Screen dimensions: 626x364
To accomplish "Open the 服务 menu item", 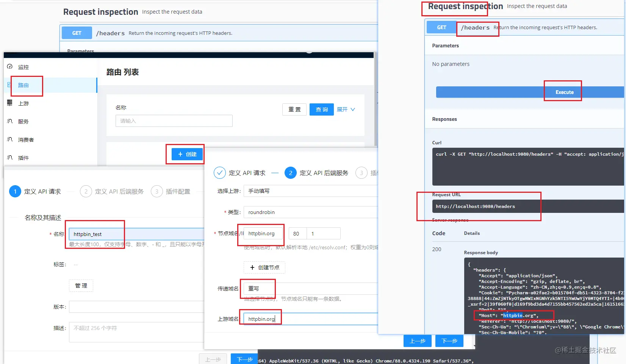I will click(x=23, y=122).
